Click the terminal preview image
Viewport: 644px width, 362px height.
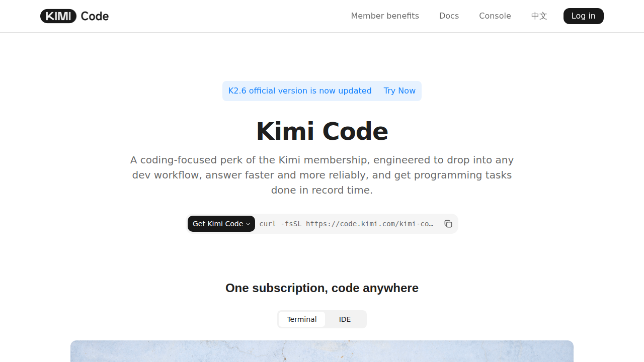click(x=322, y=351)
